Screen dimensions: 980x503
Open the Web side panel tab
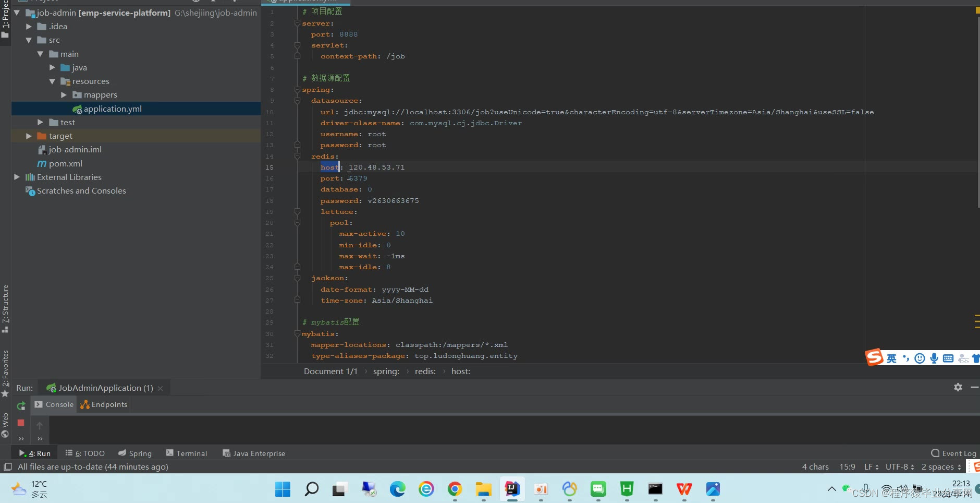(x=5, y=425)
